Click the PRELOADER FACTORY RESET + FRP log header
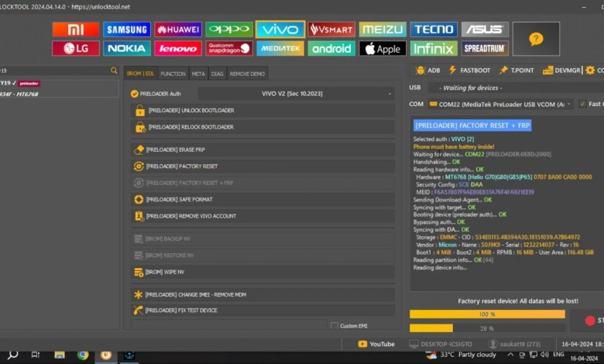Viewport: 604px width, 364px height. pos(472,125)
